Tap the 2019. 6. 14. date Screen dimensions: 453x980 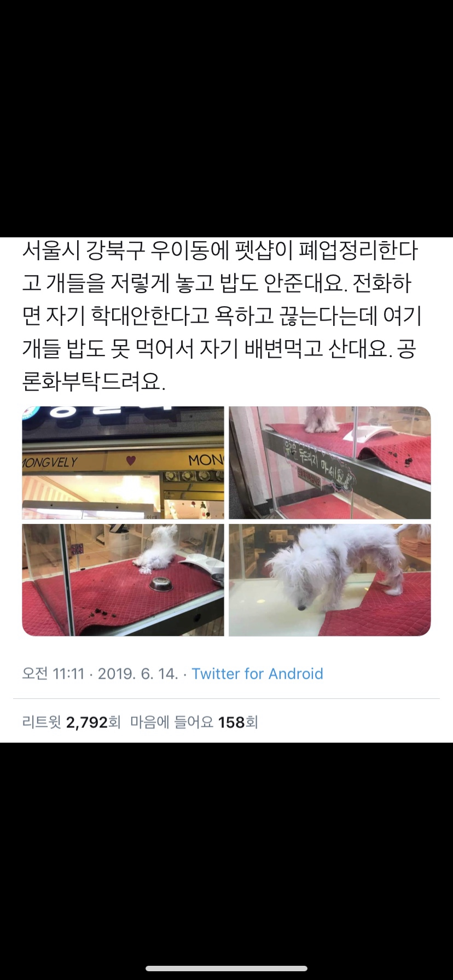point(138,673)
